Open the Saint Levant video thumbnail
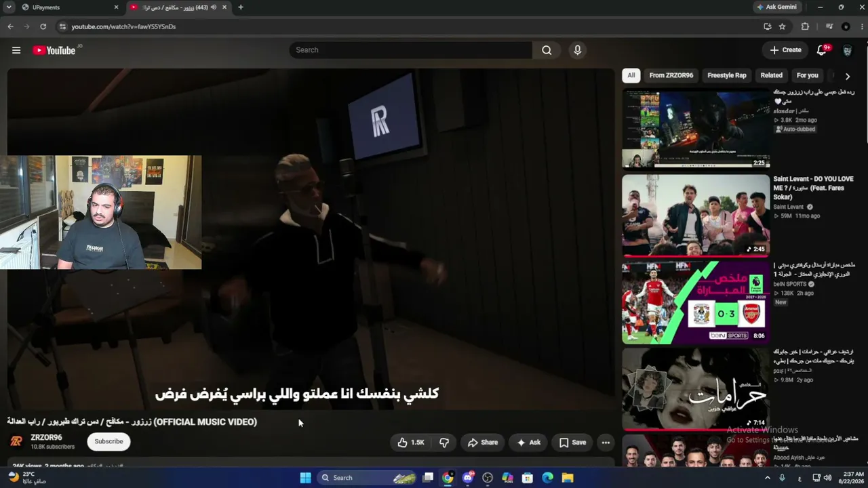 click(696, 215)
